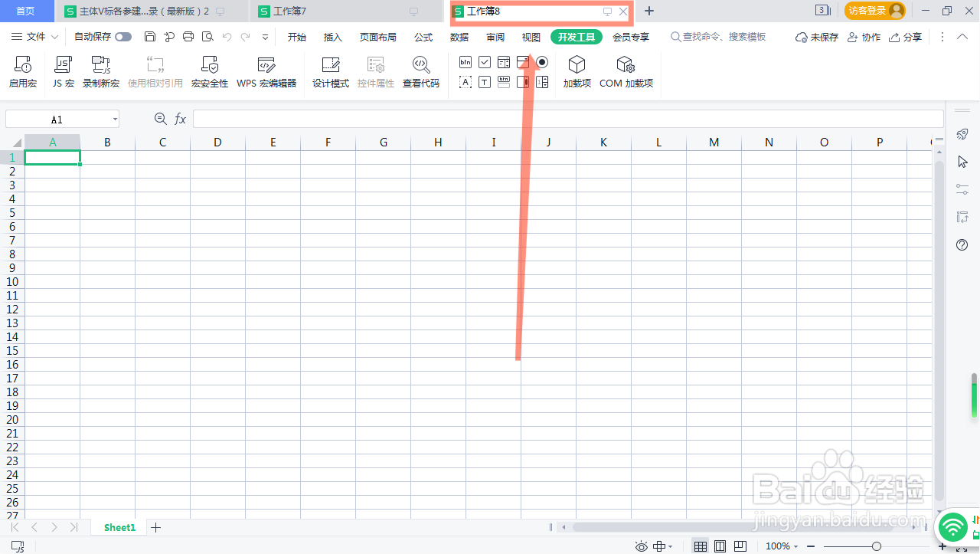Select cell A1 in the worksheet
The image size is (980, 554).
click(x=52, y=157)
